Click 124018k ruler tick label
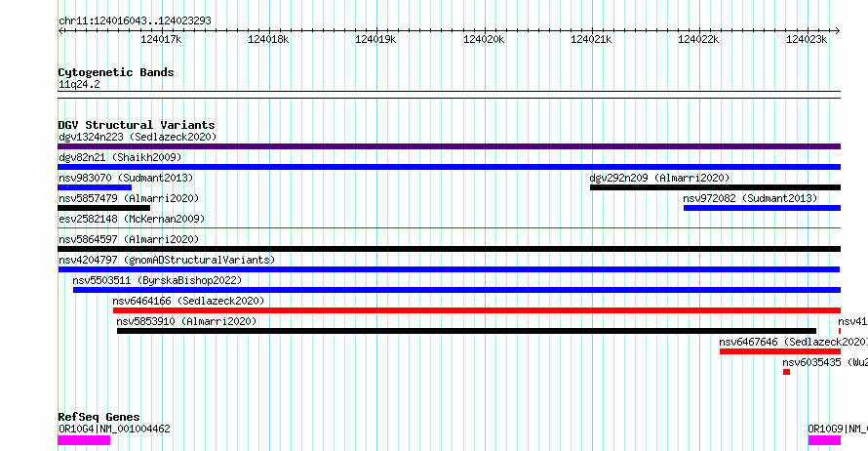The image size is (868, 451). tap(268, 39)
